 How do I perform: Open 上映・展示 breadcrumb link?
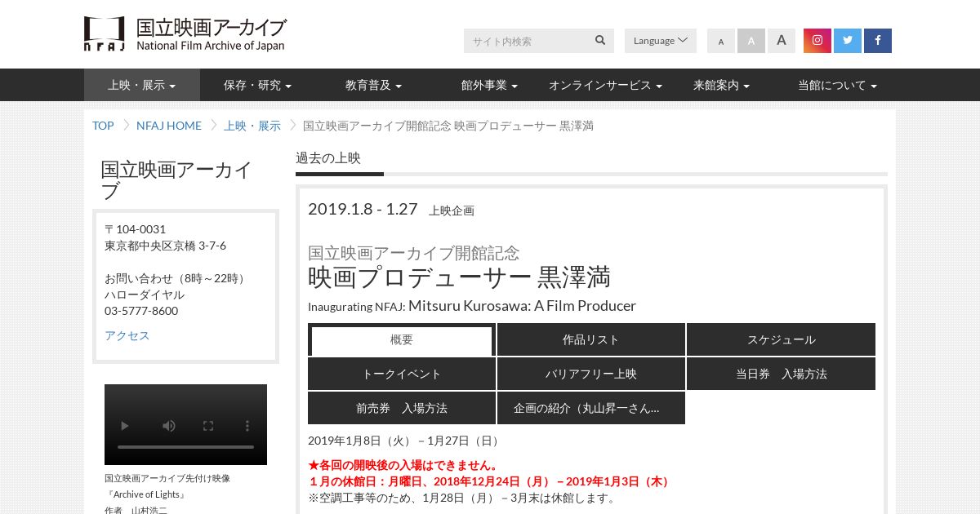click(x=252, y=126)
